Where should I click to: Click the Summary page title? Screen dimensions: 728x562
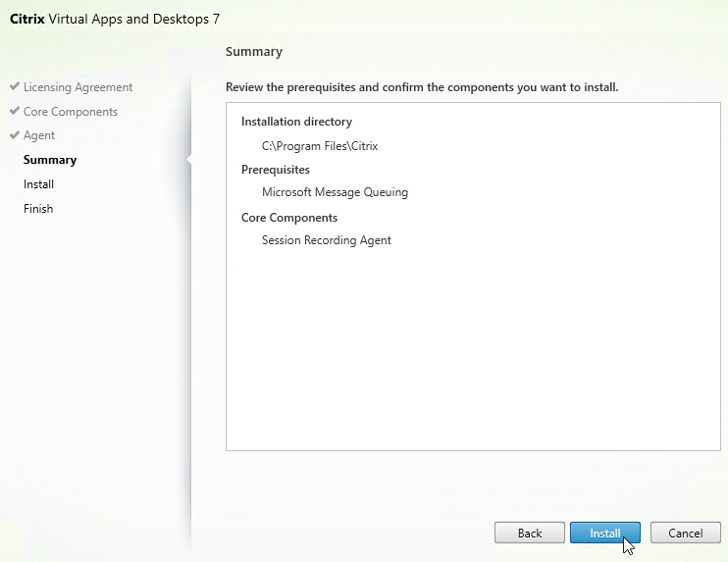tap(254, 52)
